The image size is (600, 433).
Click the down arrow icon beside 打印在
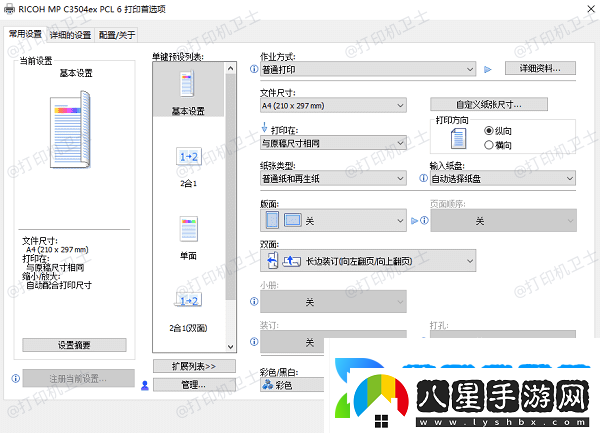[x=264, y=127]
